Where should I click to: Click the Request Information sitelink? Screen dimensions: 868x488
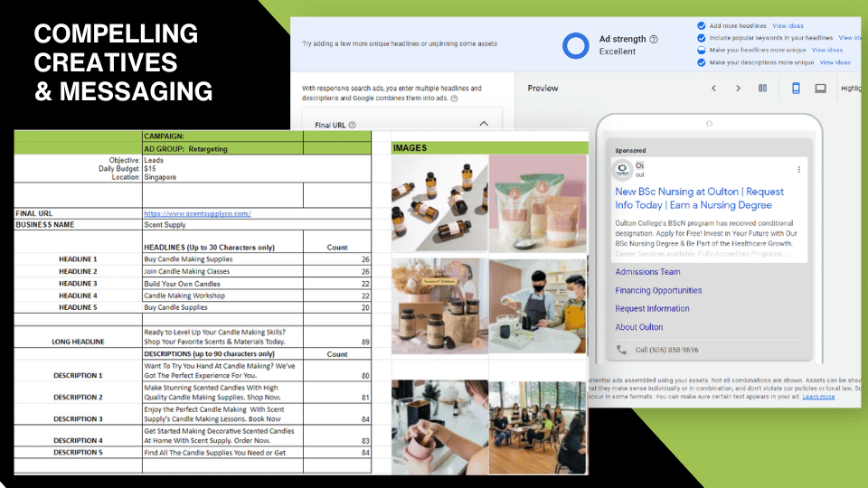click(652, 309)
